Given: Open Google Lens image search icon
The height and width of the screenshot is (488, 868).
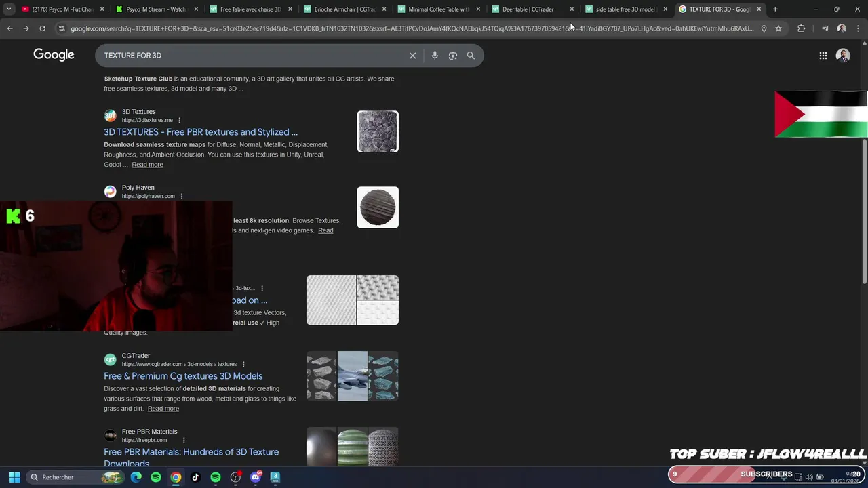Looking at the screenshot, I should pos(453,56).
